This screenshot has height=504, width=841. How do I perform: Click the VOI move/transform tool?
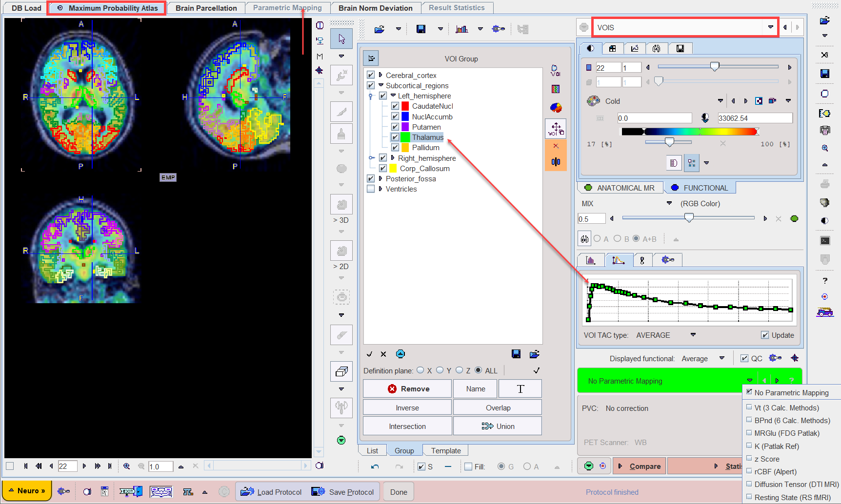(556, 129)
